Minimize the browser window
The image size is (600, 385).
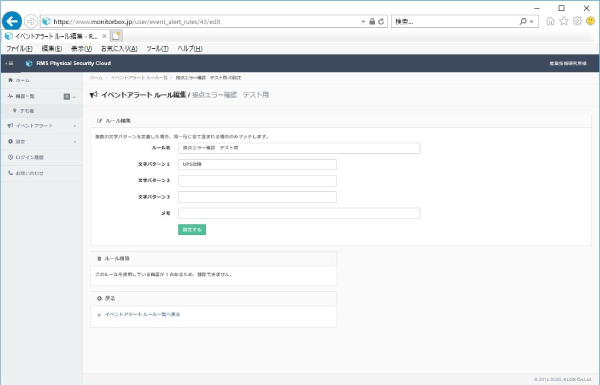537,8
